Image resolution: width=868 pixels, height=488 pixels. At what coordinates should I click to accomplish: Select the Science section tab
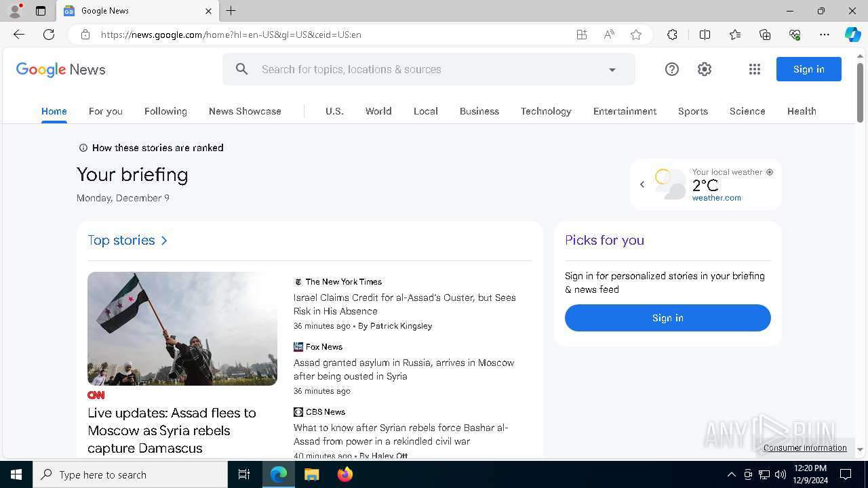point(747,111)
